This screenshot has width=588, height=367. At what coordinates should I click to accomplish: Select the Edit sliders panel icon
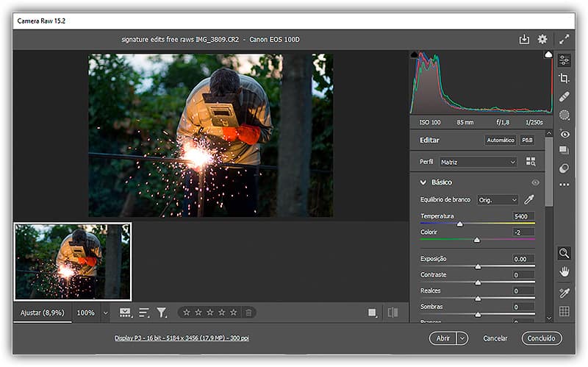[564, 60]
